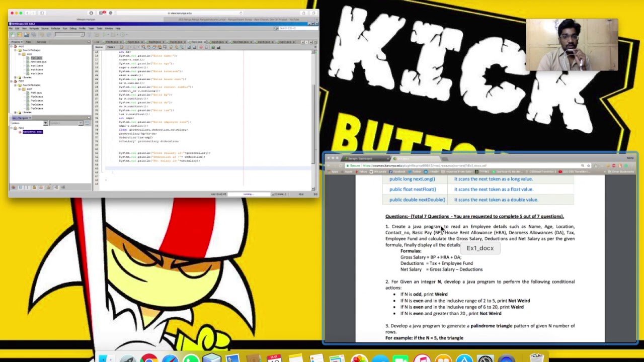Open the Navigator members dropdown

[46, 123]
